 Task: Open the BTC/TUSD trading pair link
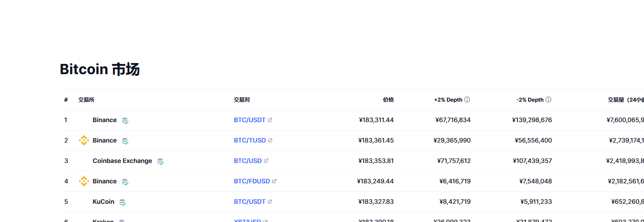pyautogui.click(x=250, y=140)
